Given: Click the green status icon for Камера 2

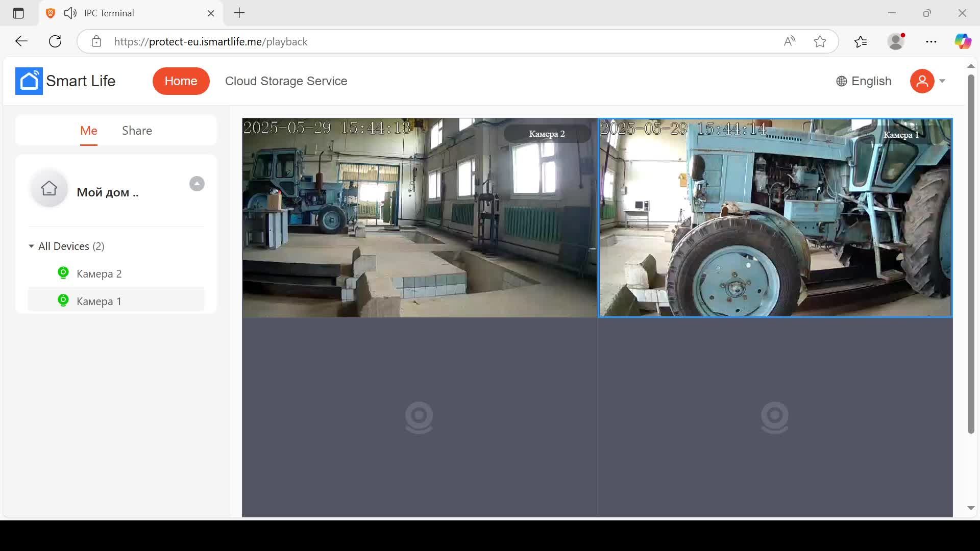Looking at the screenshot, I should coord(63,273).
